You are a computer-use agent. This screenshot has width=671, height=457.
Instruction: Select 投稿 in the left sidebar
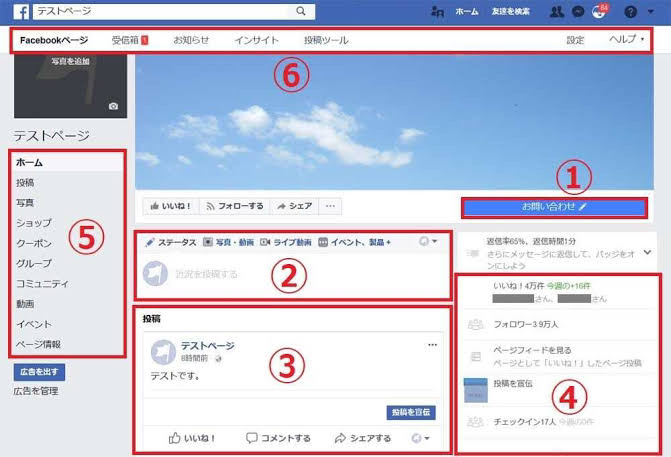[25, 183]
